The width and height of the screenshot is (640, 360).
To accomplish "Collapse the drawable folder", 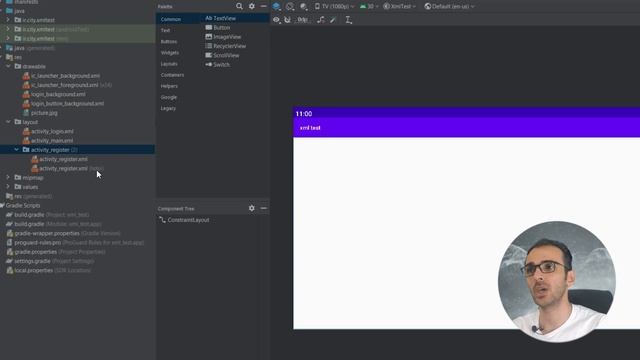I will 8,66.
